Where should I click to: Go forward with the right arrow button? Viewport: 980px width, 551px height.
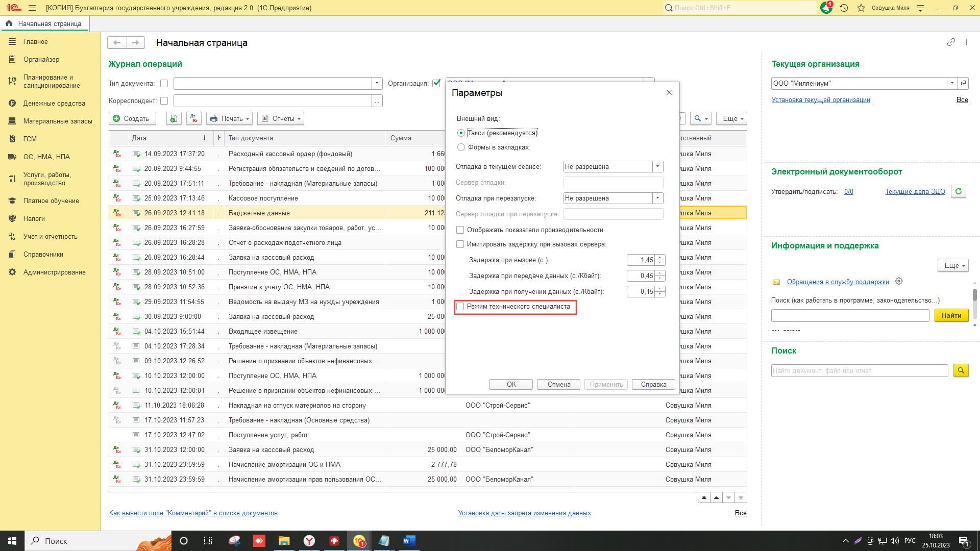(135, 42)
